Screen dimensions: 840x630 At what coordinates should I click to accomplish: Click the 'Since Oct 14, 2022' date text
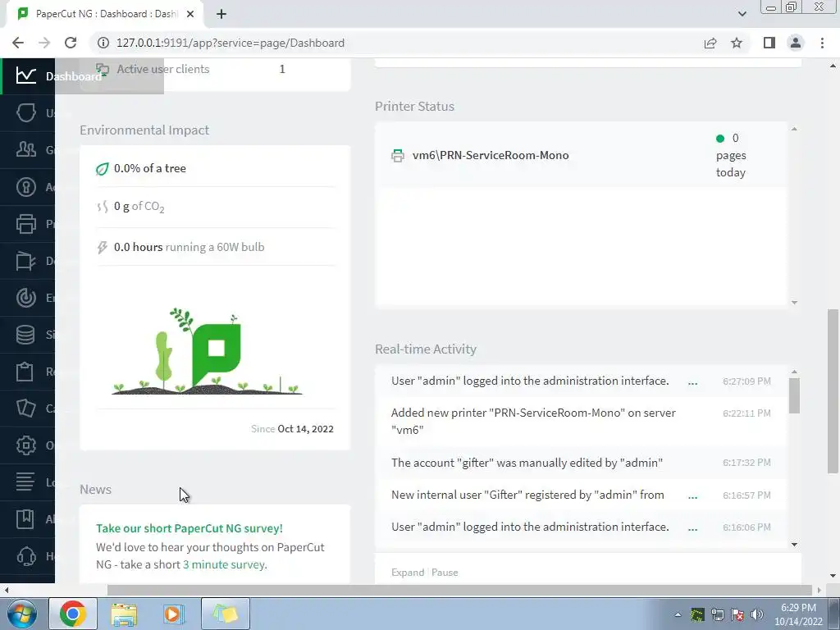pos(292,429)
